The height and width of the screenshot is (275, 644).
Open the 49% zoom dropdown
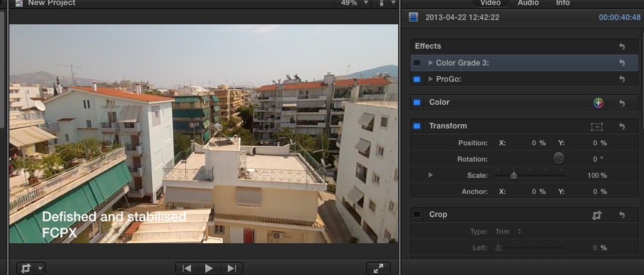[x=354, y=3]
